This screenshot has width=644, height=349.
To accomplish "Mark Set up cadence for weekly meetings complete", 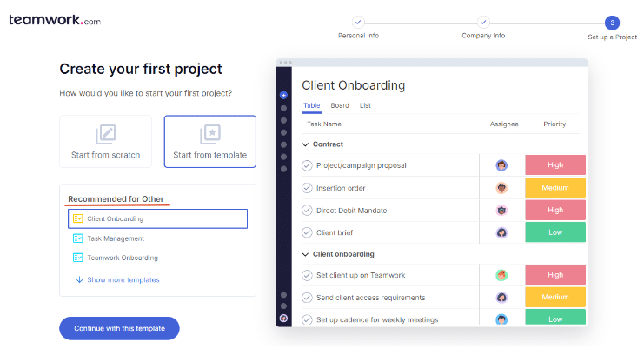I will point(307,319).
